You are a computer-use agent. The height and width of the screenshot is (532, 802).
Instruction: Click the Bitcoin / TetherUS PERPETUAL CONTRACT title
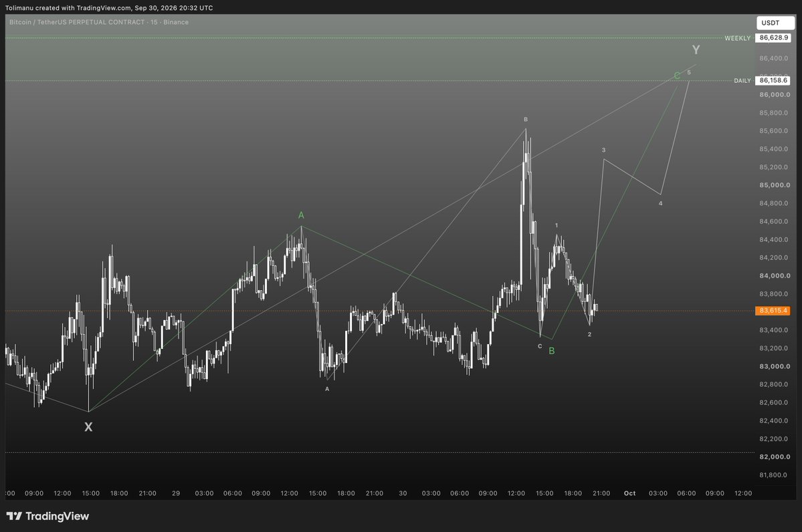(x=99, y=22)
